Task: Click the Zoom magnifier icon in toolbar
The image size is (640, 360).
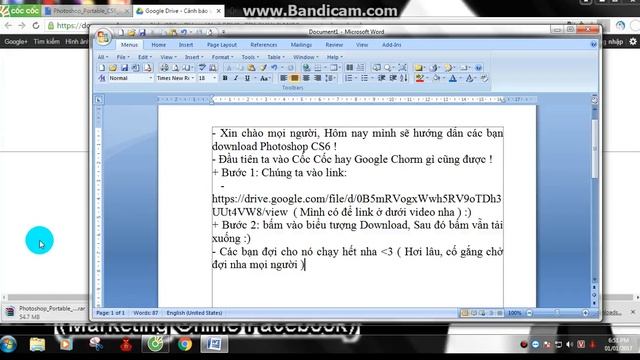Action: click(388, 68)
